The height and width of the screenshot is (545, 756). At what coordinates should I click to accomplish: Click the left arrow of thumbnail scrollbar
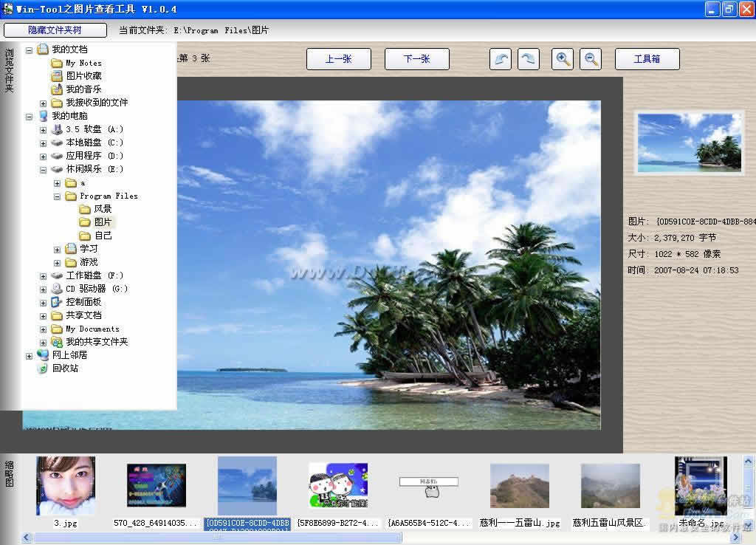click(27, 538)
